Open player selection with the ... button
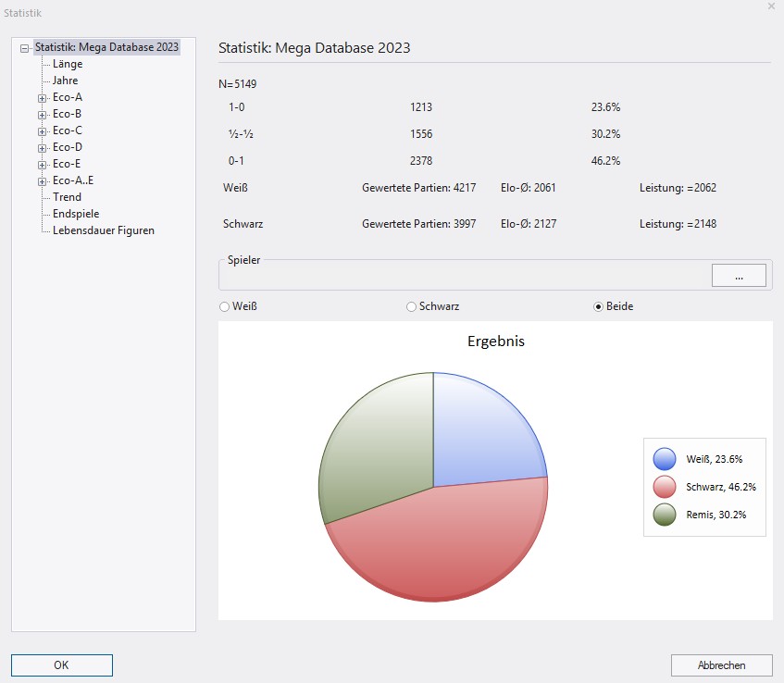This screenshot has width=784, height=683. pyautogui.click(x=738, y=275)
